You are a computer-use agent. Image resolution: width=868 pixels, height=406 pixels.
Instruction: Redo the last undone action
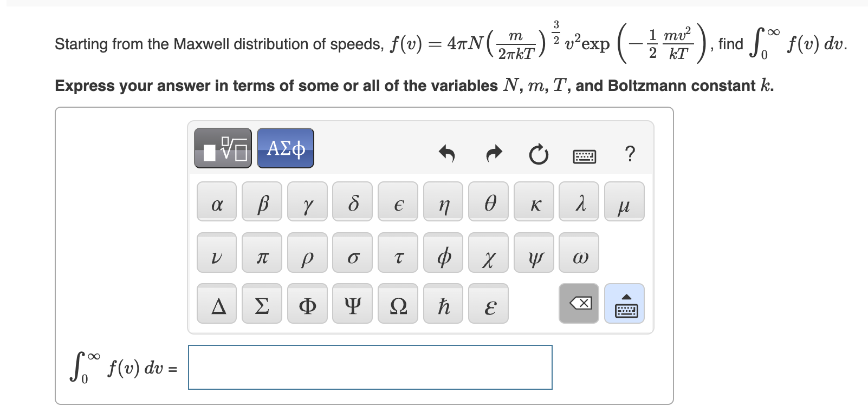(x=493, y=155)
